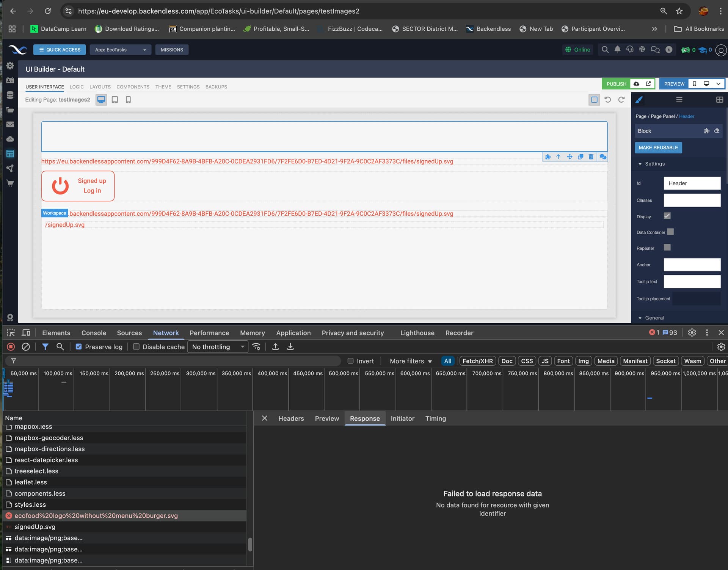The width and height of the screenshot is (728, 570).
Task: Uncheck the Preserve log checkbox
Action: [79, 347]
